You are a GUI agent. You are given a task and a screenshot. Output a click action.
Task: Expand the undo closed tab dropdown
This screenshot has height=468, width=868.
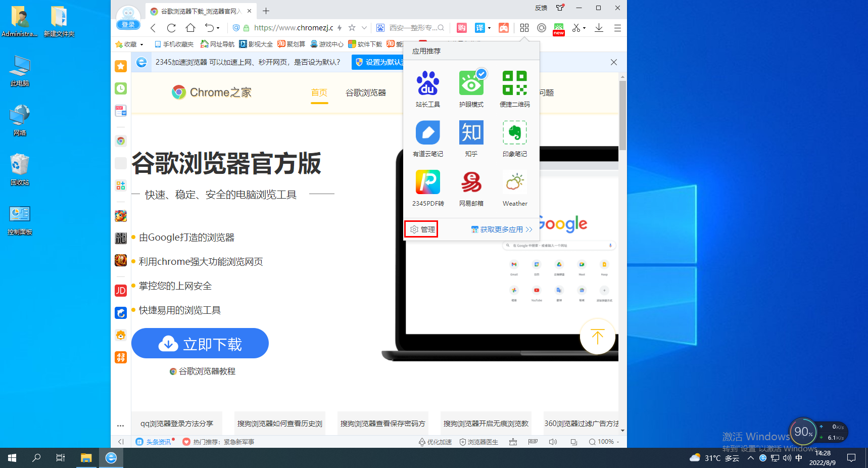[x=218, y=28]
